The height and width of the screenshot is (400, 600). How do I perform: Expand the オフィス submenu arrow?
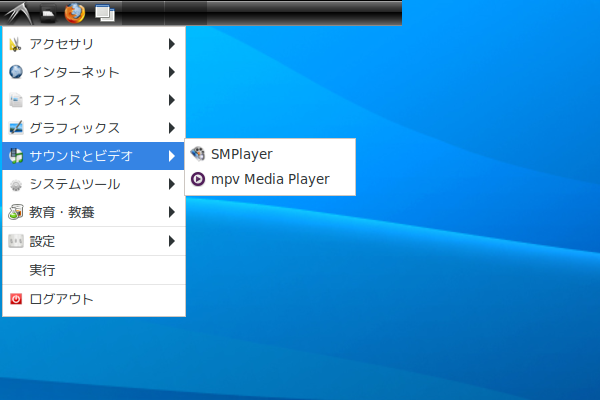[172, 100]
